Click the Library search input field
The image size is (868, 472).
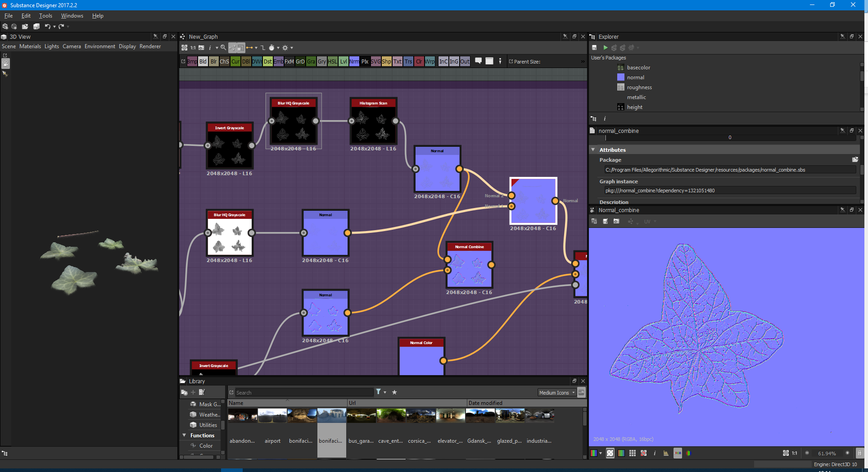tap(304, 393)
